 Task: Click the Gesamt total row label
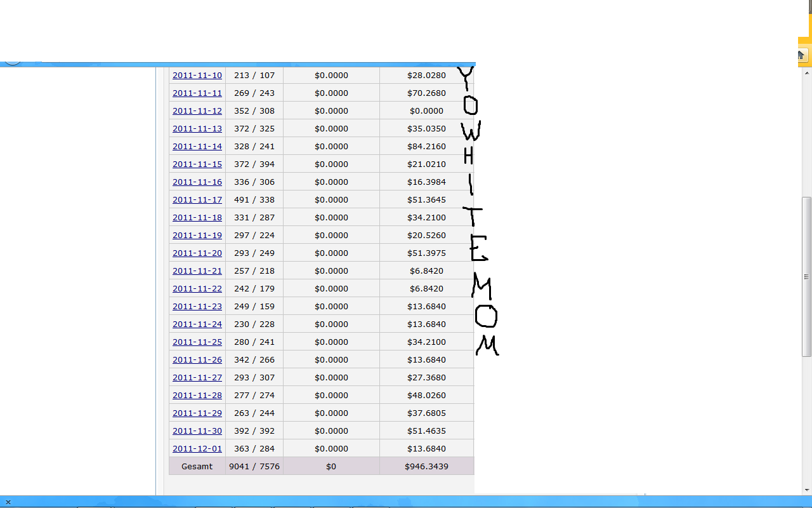tap(197, 466)
